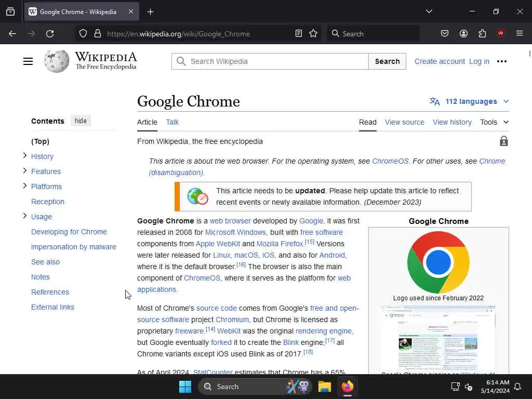The width and height of the screenshot is (532, 399).
Task: Open the Firefox account icon
Action: click(x=463, y=34)
